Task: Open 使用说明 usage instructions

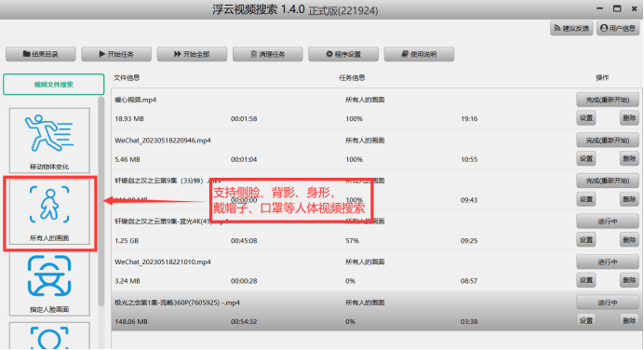Action: [x=419, y=54]
